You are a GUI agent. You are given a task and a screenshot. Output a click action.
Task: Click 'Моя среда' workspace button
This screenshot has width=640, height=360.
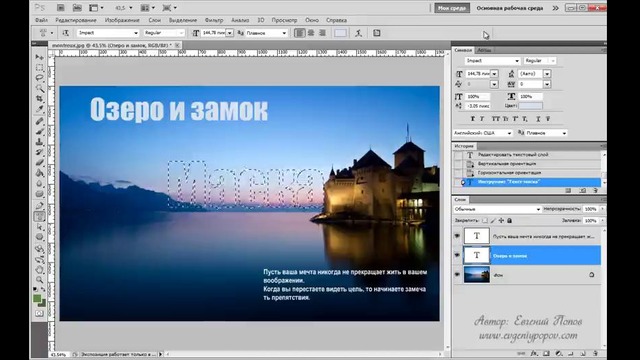tap(452, 8)
